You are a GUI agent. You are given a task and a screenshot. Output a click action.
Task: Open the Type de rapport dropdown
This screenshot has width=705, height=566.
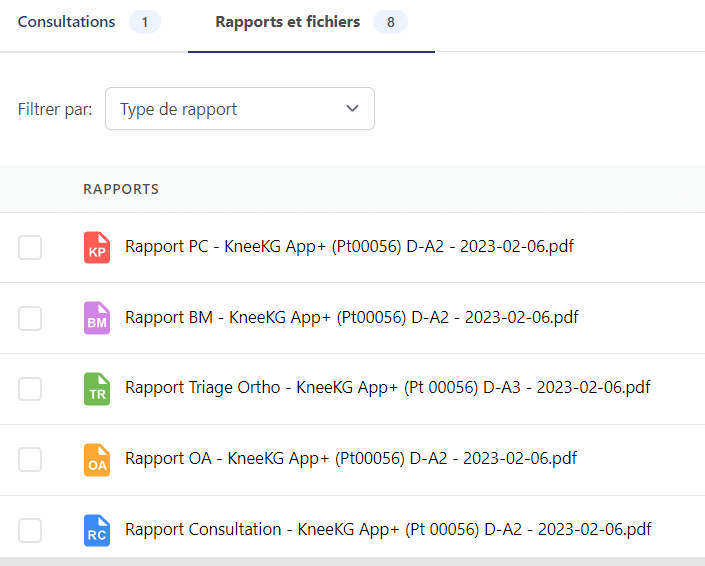pos(239,109)
